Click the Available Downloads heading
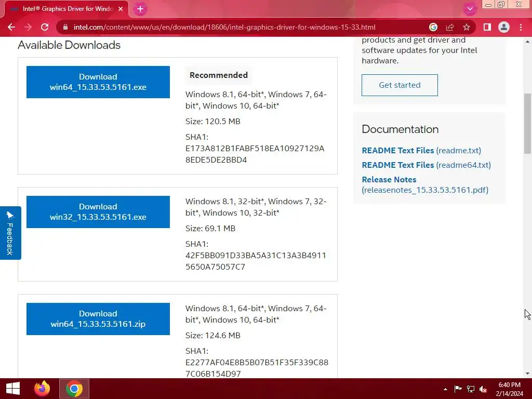The height and width of the screenshot is (399, 532). click(69, 45)
